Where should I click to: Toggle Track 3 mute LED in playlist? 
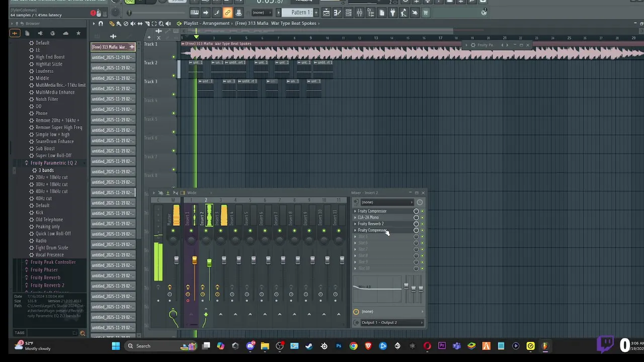[174, 94]
